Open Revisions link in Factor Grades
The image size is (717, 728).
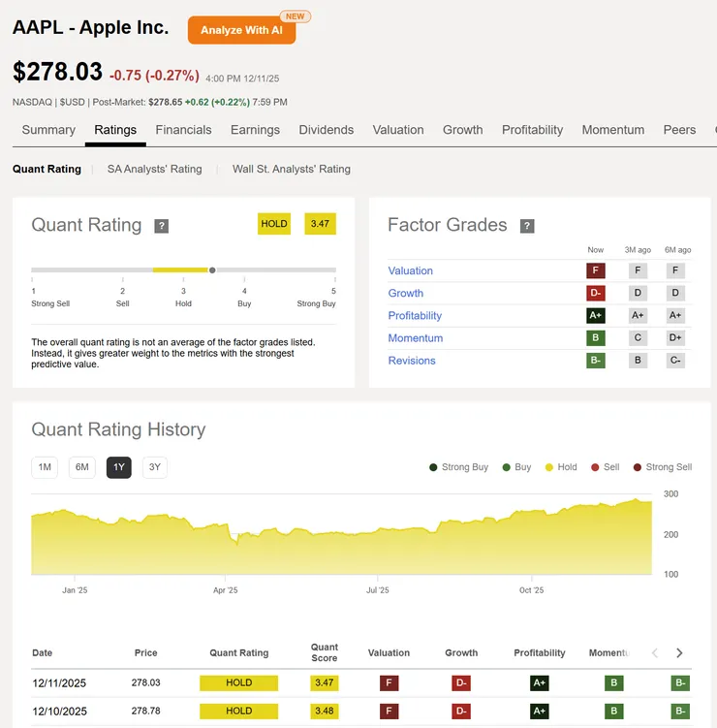coord(412,361)
